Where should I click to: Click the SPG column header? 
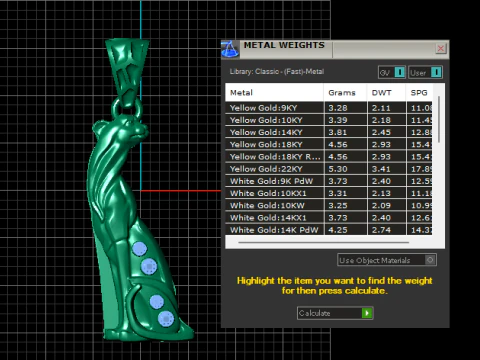pos(419,93)
